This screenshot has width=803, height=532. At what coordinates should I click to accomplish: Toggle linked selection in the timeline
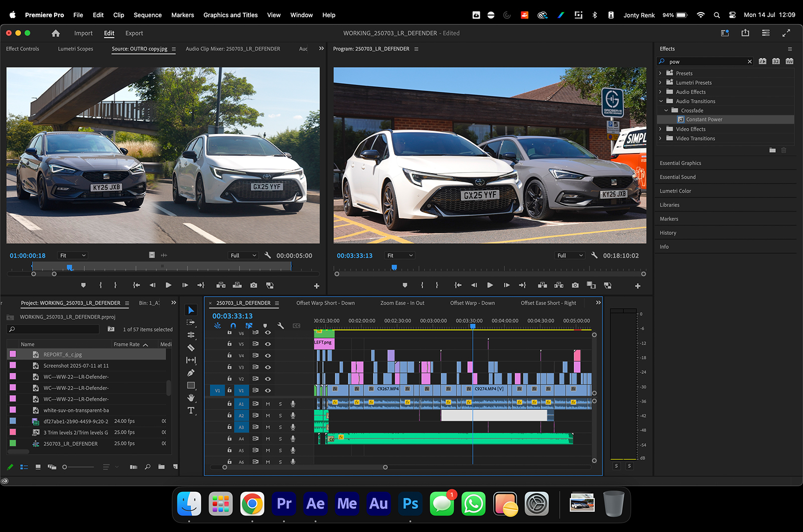[x=249, y=326]
